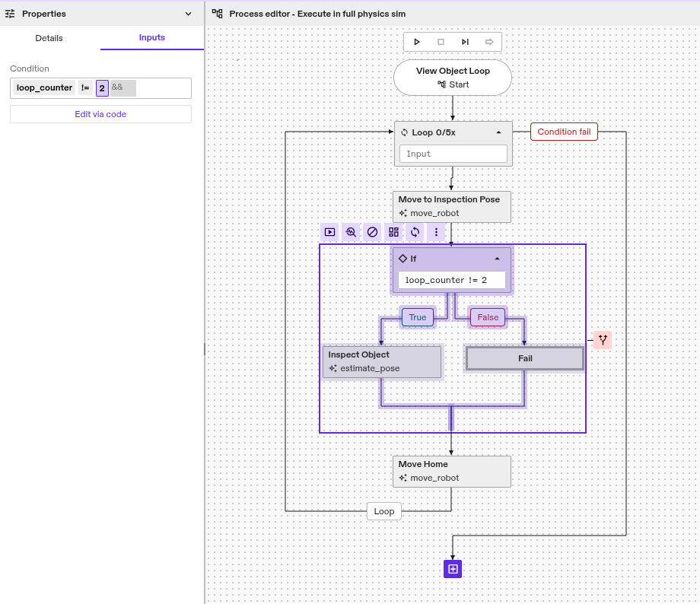Click the Loop node Input field
Image resolution: width=700 pixels, height=604 pixels.
click(453, 154)
